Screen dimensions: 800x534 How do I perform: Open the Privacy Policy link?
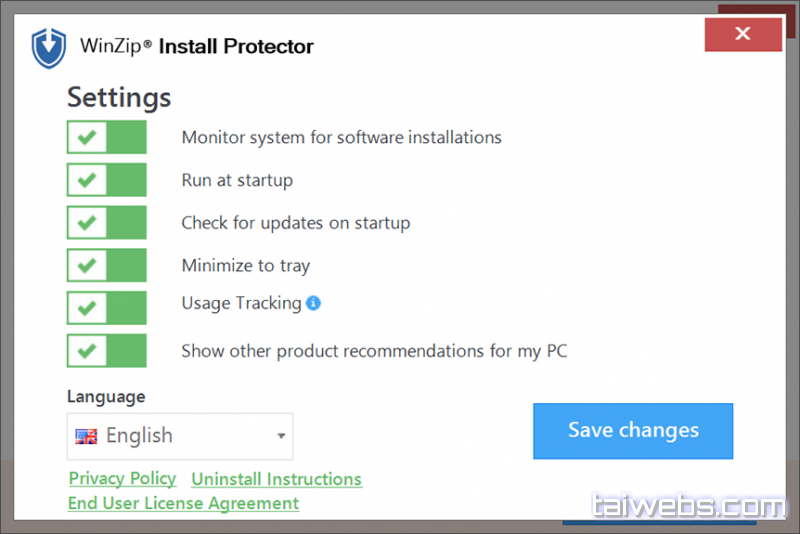tap(122, 479)
